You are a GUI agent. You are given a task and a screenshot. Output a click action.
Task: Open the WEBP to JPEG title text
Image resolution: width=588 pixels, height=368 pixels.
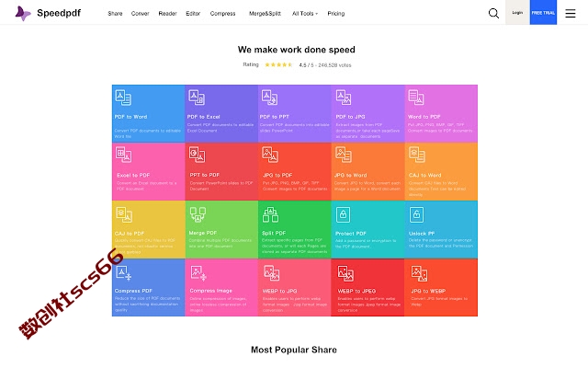click(356, 291)
